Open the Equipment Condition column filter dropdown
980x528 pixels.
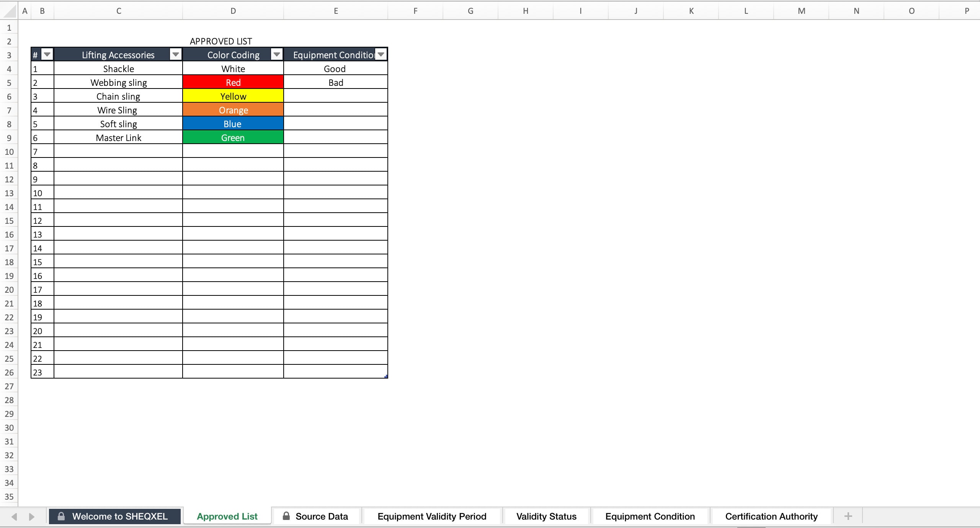point(381,54)
